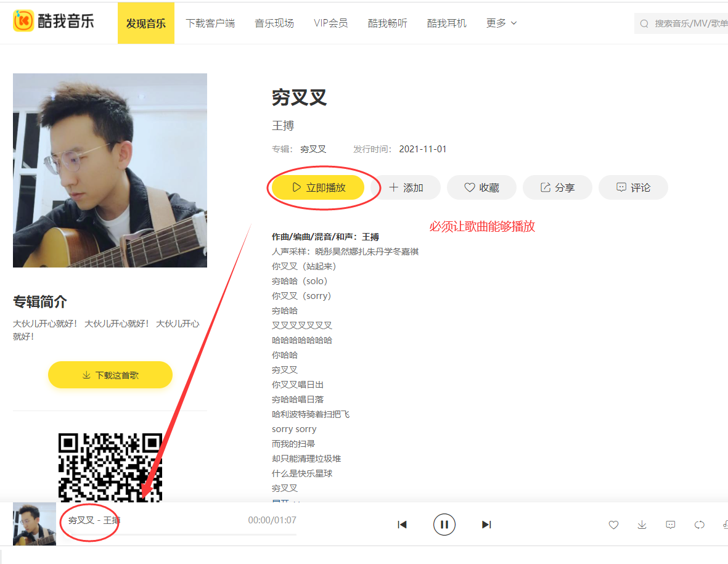Click the 分享 share button
The height and width of the screenshot is (564, 728).
tap(557, 187)
